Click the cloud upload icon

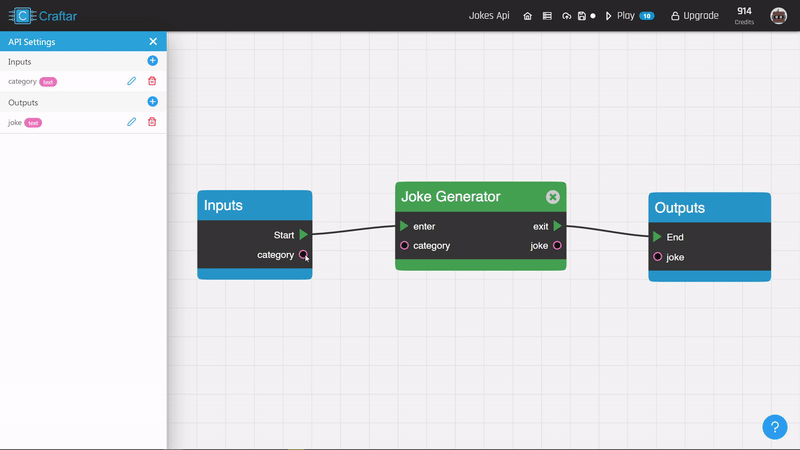pos(567,16)
